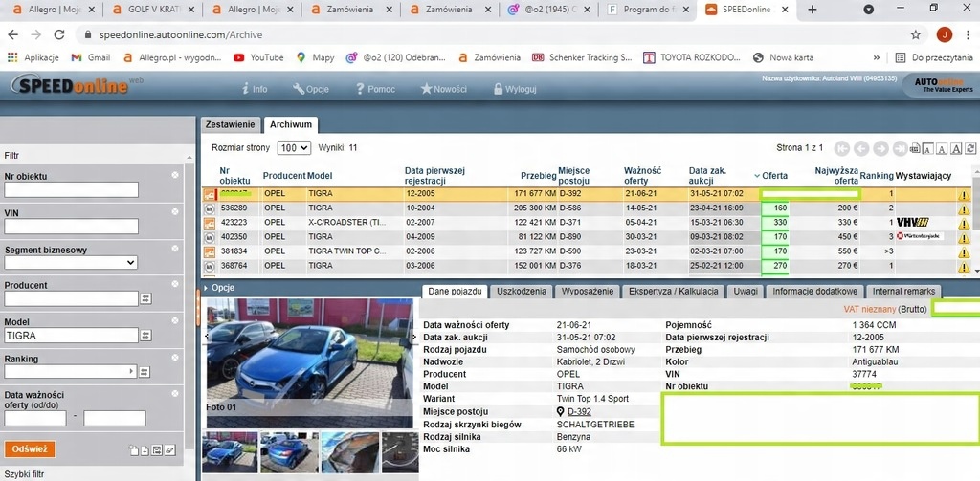Bookmark this page with the star icon

tap(916, 34)
